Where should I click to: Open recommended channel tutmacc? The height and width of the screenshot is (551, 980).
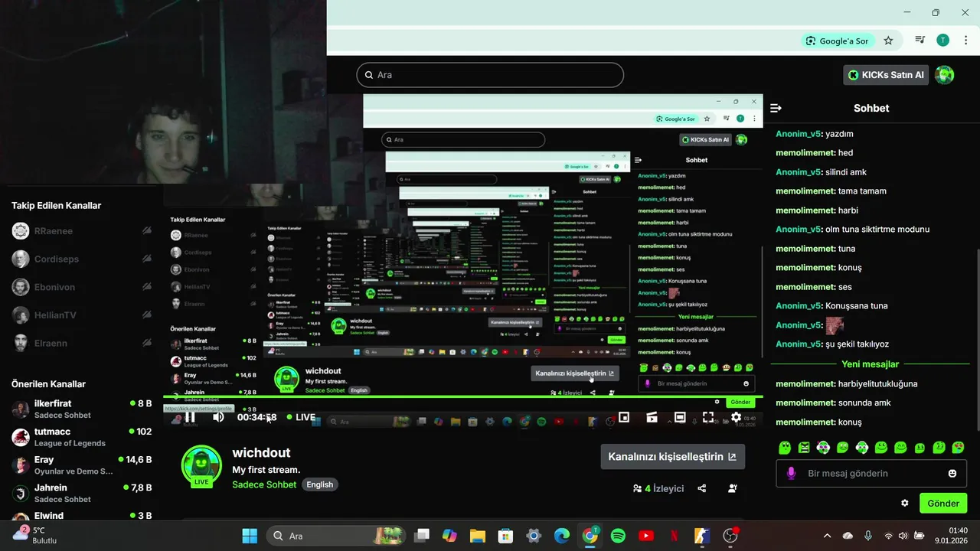click(x=81, y=437)
